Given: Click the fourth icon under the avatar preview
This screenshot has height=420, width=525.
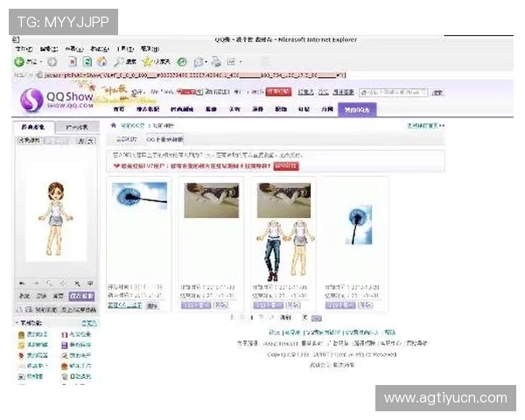Looking at the screenshot, I should coord(63,283).
